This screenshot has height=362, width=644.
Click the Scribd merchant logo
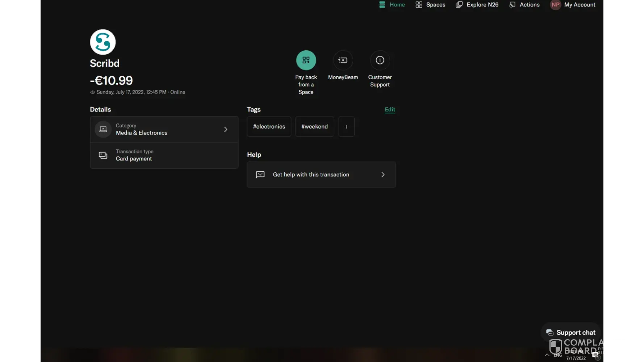pyautogui.click(x=103, y=42)
